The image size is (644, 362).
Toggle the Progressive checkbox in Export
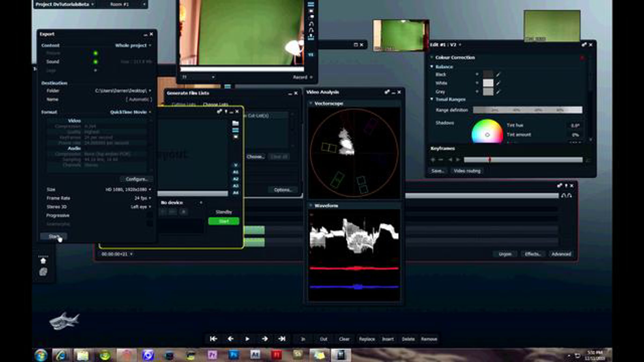pyautogui.click(x=149, y=215)
